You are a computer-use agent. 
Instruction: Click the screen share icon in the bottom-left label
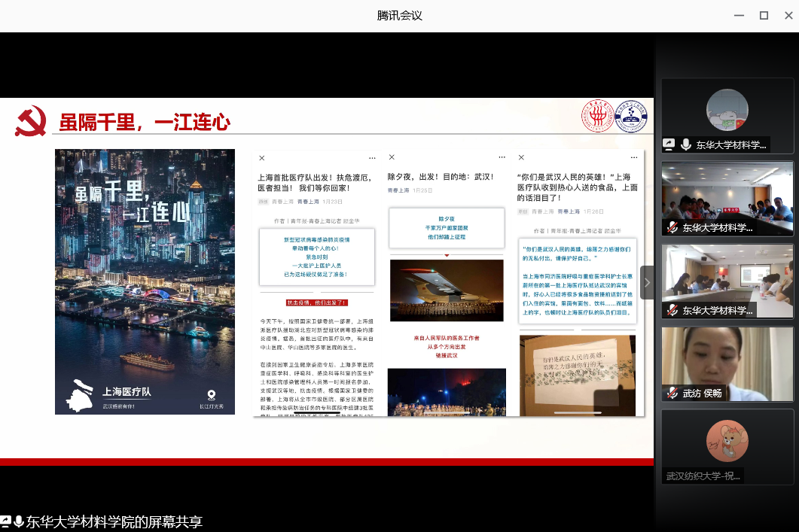[5, 521]
